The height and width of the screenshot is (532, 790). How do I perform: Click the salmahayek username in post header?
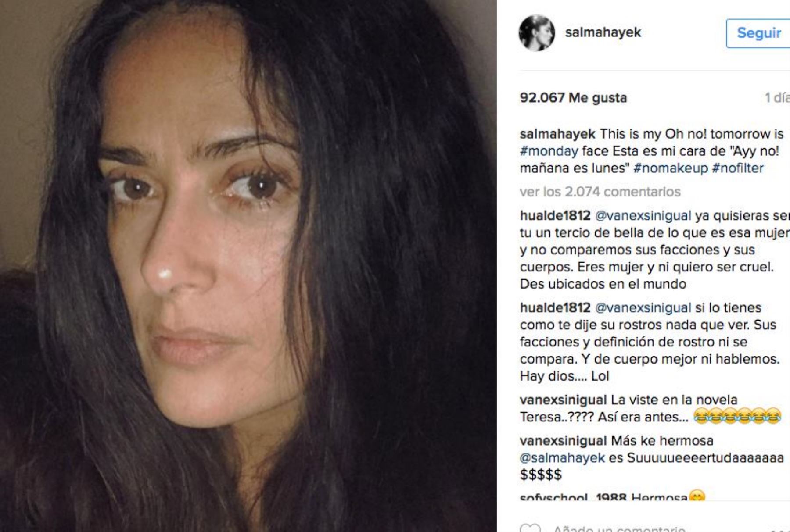[x=603, y=32]
